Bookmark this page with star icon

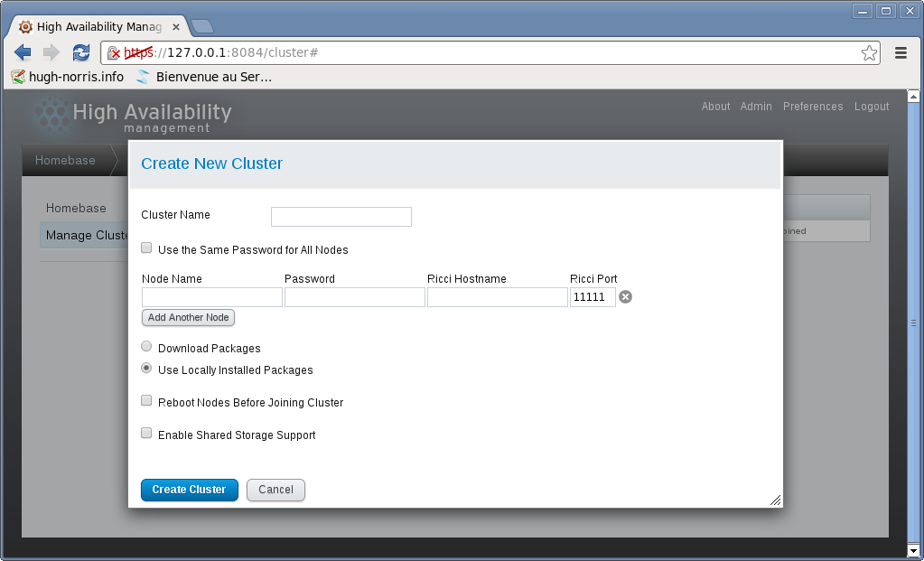click(x=869, y=53)
